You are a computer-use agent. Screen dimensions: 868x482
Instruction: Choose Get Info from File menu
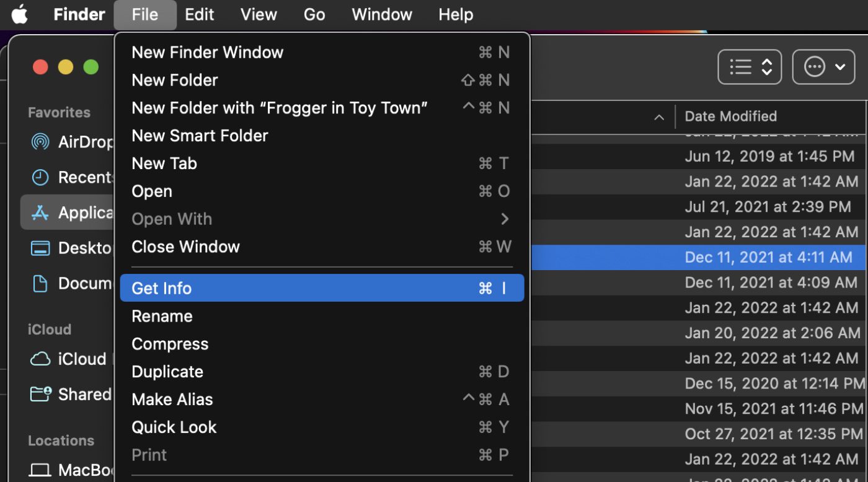321,288
